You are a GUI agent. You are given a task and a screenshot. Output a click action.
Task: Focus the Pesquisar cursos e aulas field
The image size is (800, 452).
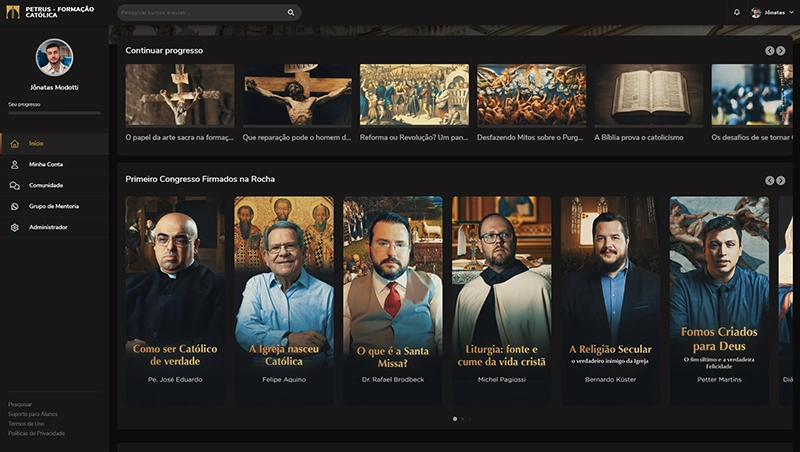click(202, 13)
